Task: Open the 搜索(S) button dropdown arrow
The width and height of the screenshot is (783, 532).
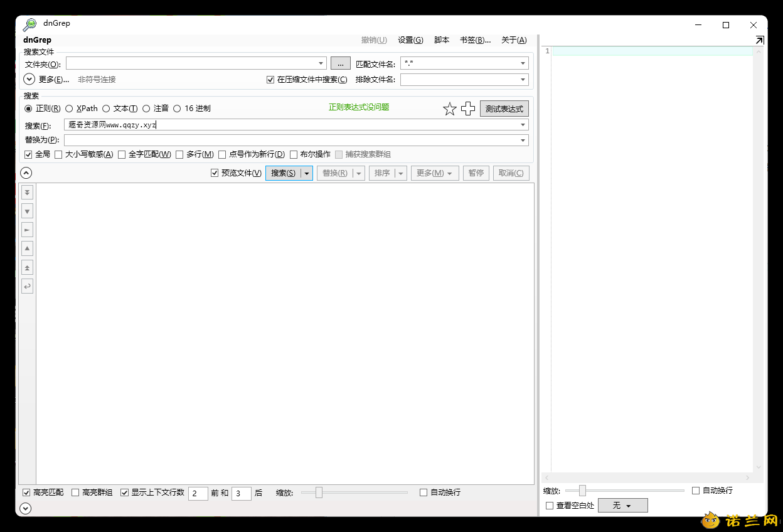Action: coord(307,173)
